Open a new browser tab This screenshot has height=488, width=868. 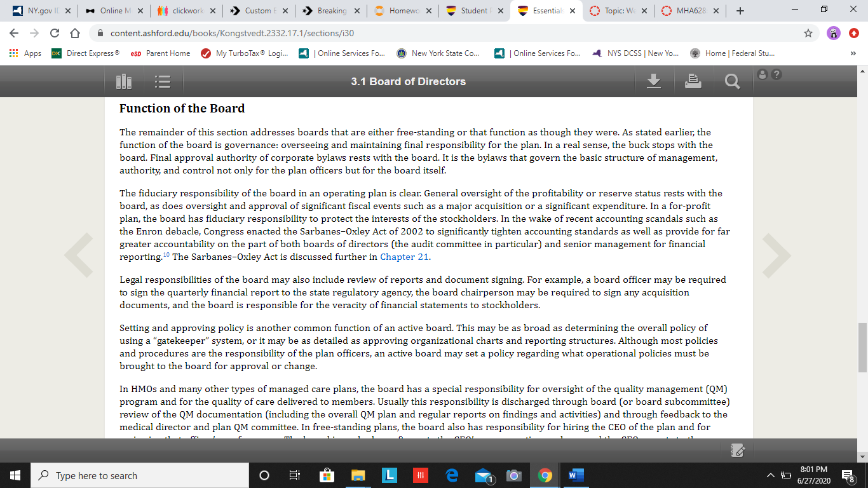tap(740, 11)
